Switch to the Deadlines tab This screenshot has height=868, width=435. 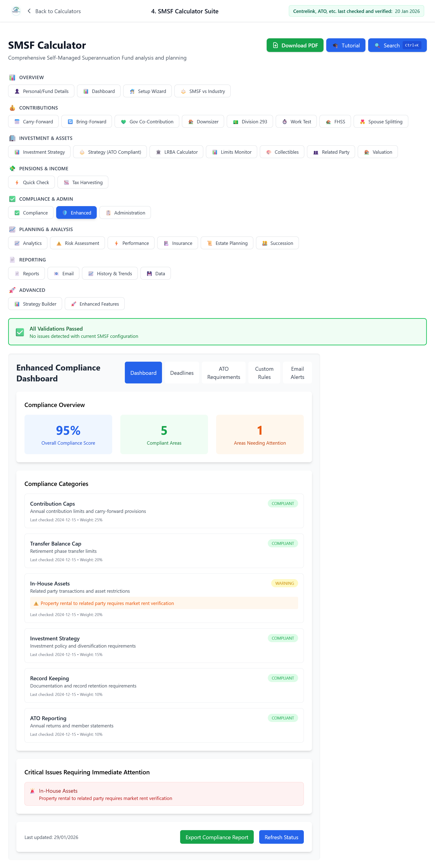pyautogui.click(x=182, y=373)
